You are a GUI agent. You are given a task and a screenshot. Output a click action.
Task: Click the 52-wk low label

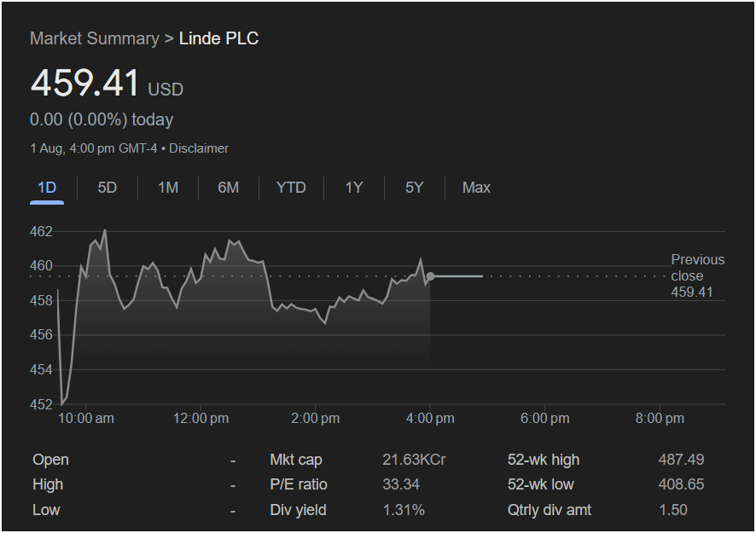pyautogui.click(x=540, y=484)
